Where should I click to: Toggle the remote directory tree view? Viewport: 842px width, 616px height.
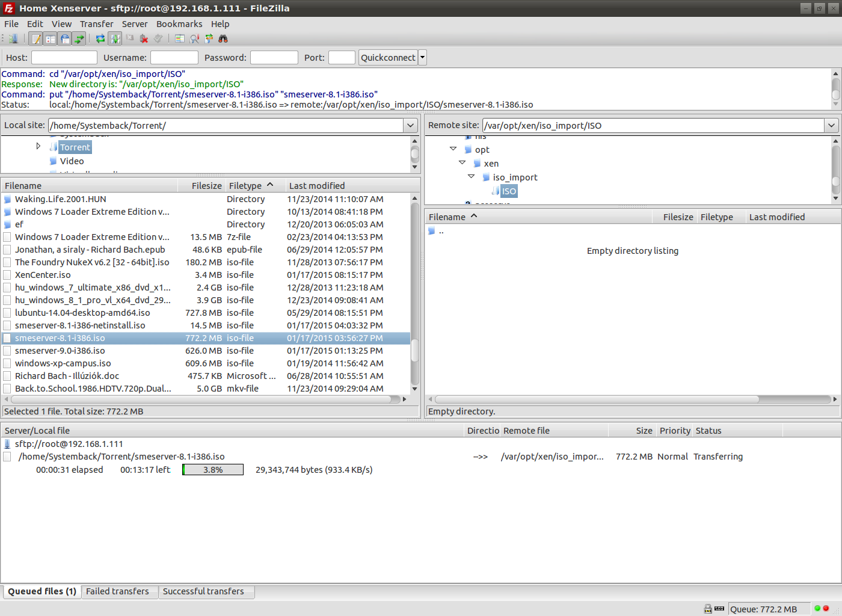65,38
